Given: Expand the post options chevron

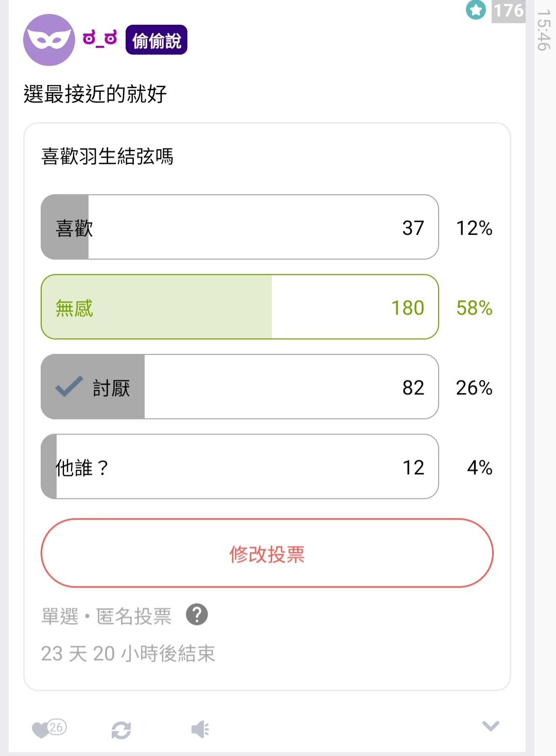Looking at the screenshot, I should (491, 726).
